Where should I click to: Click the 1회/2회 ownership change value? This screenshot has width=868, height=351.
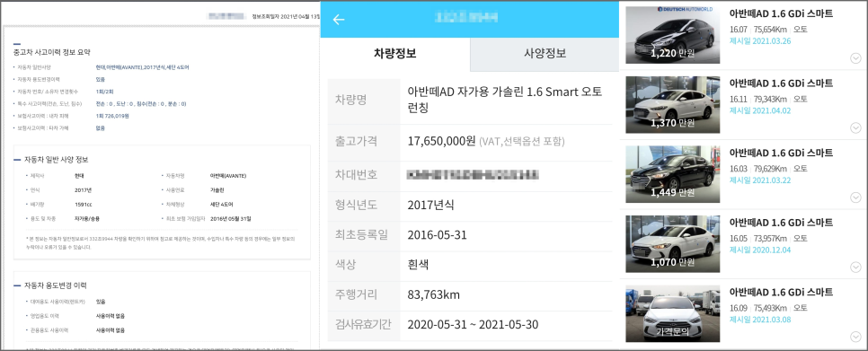(104, 92)
